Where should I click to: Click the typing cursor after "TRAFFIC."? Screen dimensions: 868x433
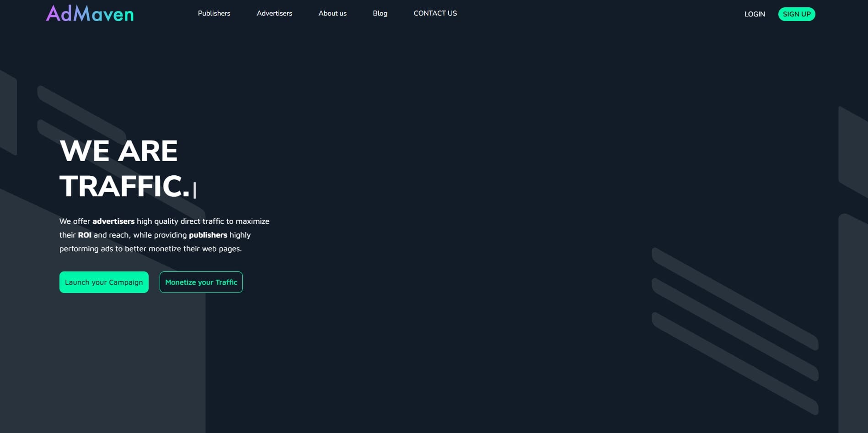click(195, 189)
